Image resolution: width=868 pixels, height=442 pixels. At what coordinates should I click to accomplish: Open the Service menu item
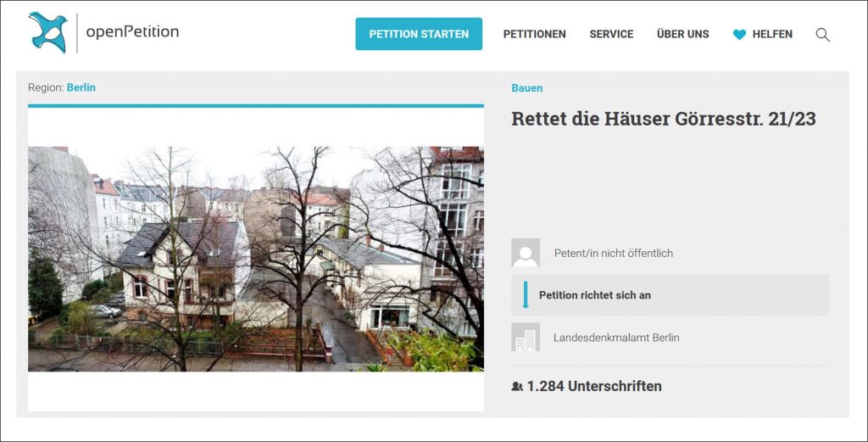point(611,35)
